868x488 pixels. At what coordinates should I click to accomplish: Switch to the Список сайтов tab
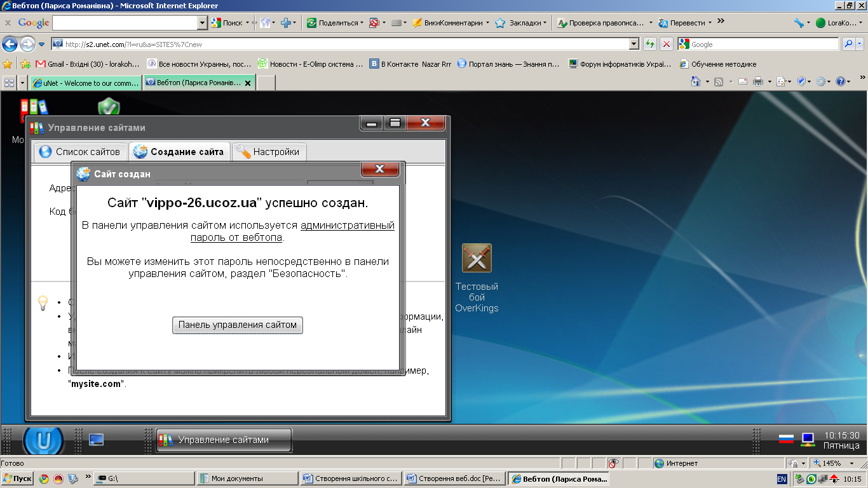tap(79, 152)
